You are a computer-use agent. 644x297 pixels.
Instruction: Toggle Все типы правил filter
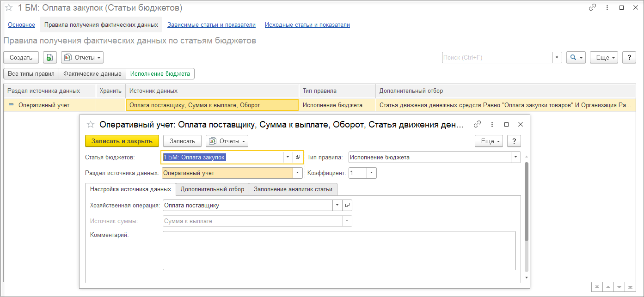(31, 73)
